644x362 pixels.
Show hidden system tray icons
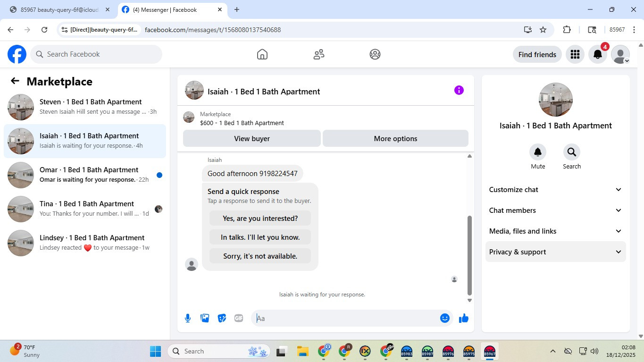click(x=553, y=351)
